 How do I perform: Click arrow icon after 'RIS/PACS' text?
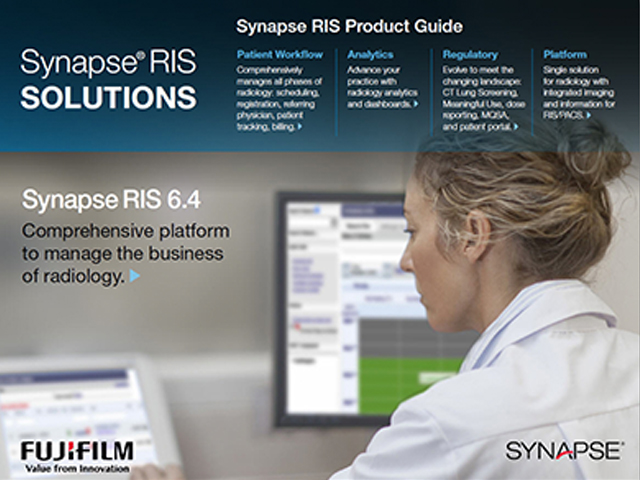589,116
